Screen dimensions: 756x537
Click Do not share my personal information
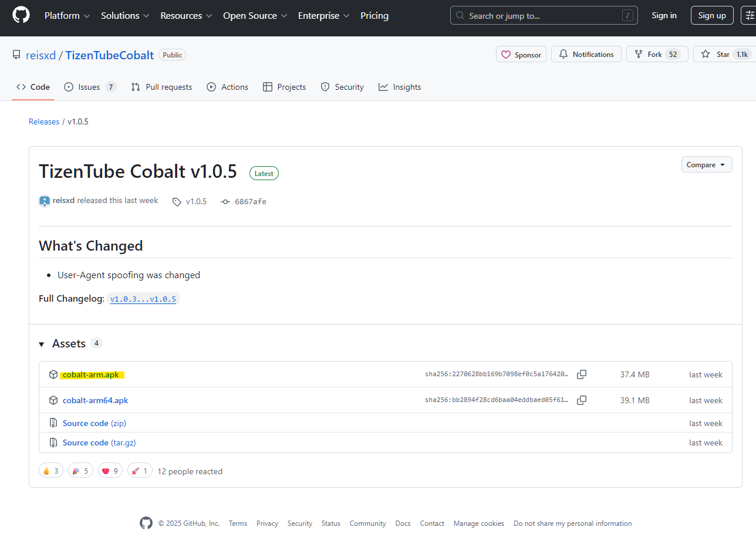point(573,524)
